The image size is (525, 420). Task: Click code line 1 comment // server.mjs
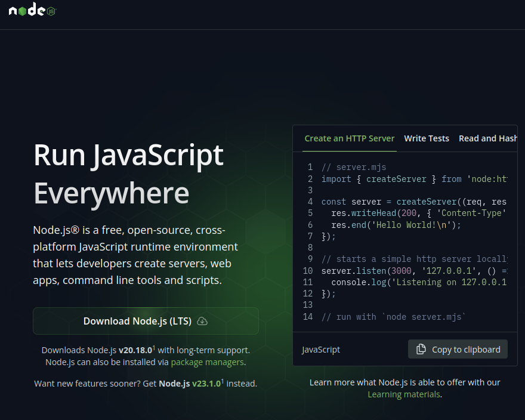coord(354,167)
